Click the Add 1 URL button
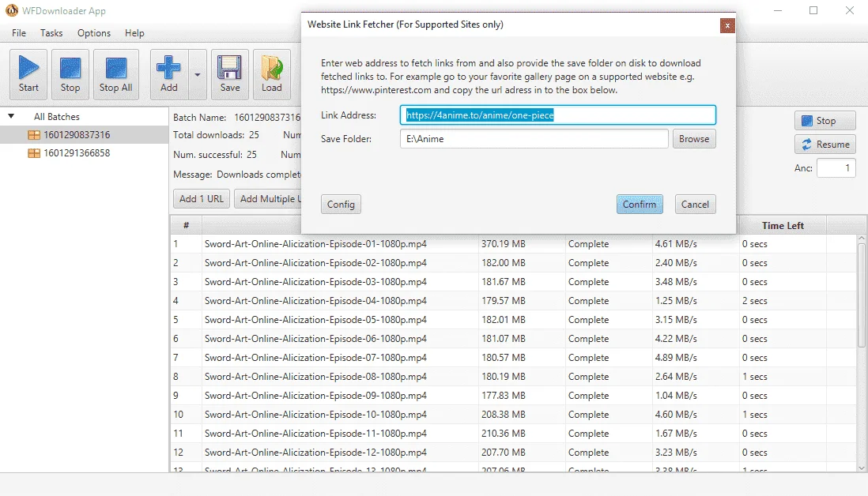868x496 pixels. (x=202, y=199)
